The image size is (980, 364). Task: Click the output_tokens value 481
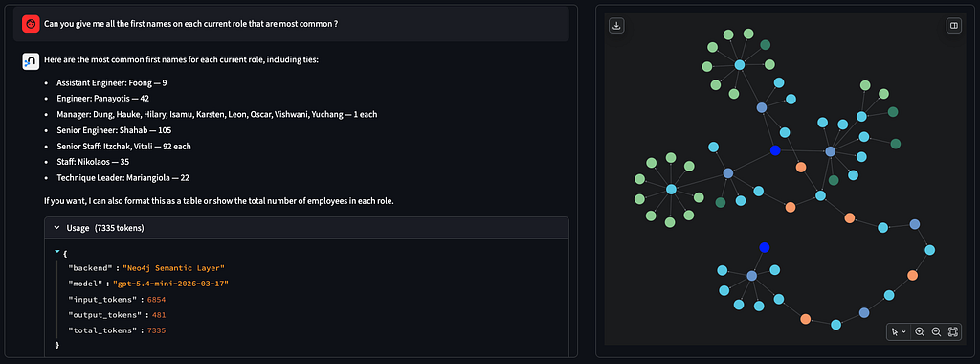[159, 314]
